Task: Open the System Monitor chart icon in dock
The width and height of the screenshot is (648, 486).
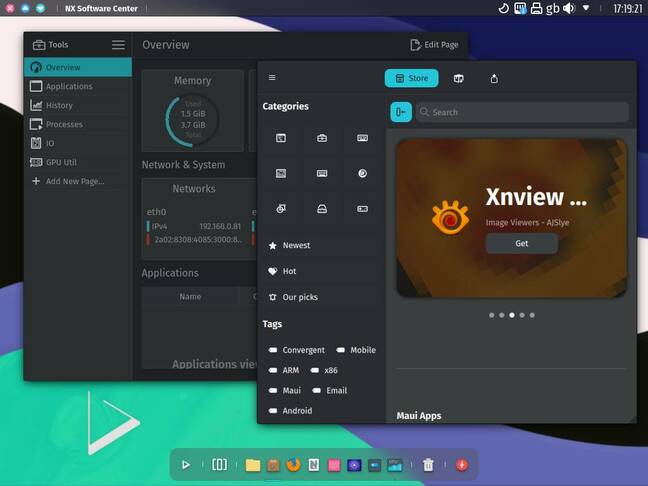Action: click(395, 465)
